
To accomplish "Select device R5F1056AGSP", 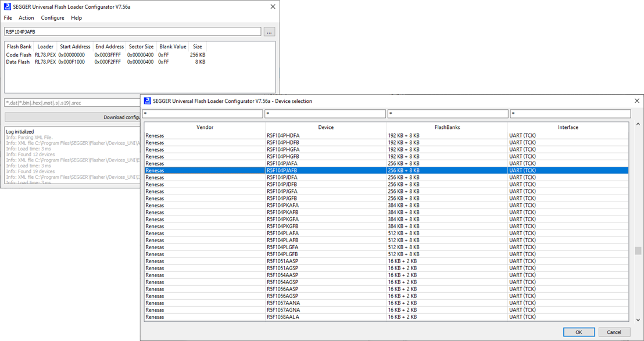I will 387,296.
